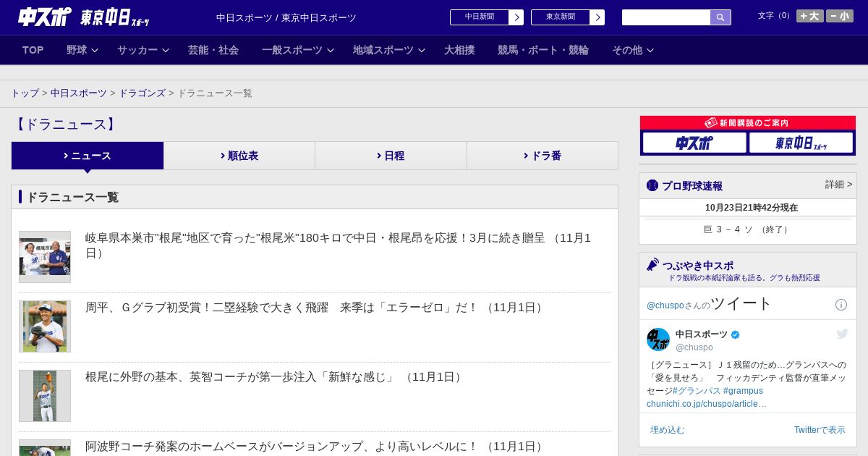Click the 中スポ subscription banner logo

pos(694,143)
